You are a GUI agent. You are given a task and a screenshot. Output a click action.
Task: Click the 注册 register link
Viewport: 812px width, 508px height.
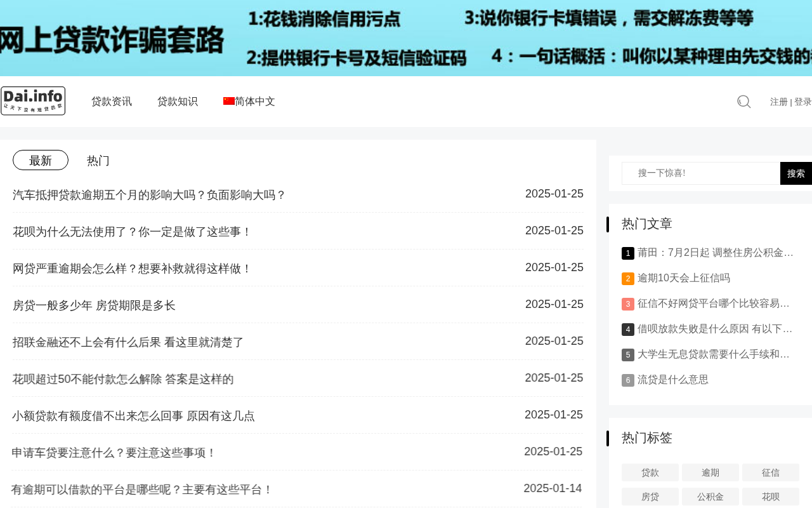click(778, 102)
